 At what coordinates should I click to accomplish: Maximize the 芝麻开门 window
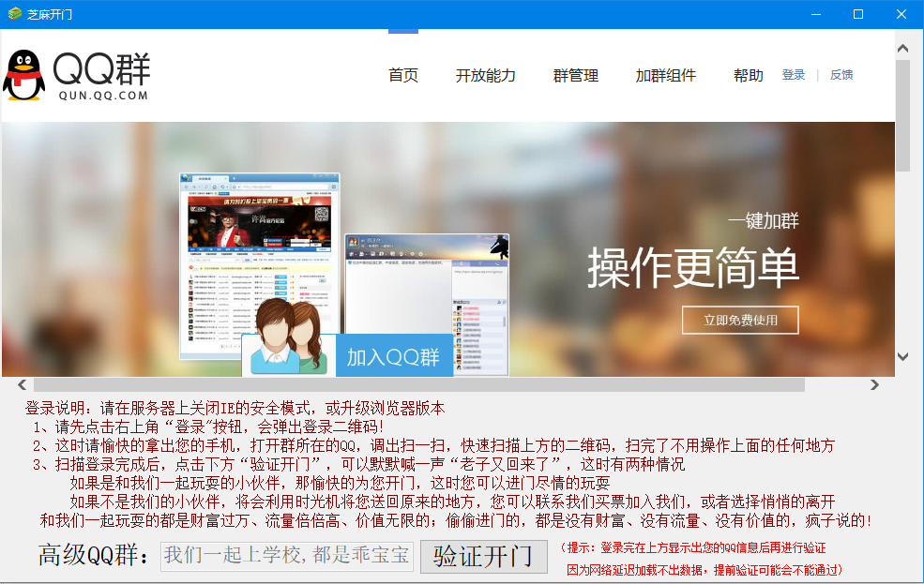(858, 14)
